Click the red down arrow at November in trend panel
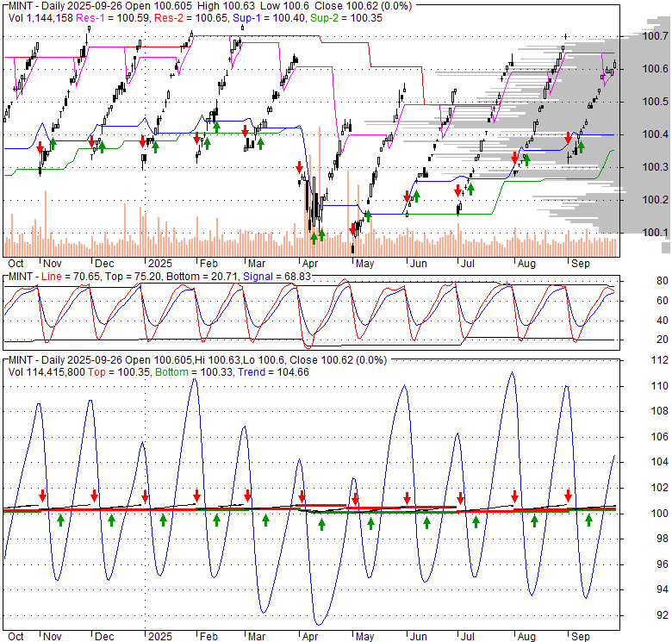The width and height of the screenshot is (672, 642). pos(42,496)
